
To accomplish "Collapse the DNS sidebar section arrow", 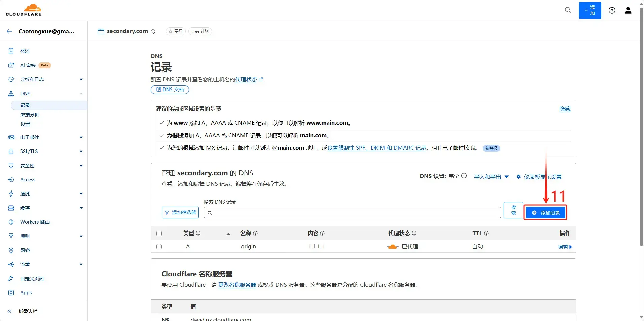I will [x=81, y=94].
